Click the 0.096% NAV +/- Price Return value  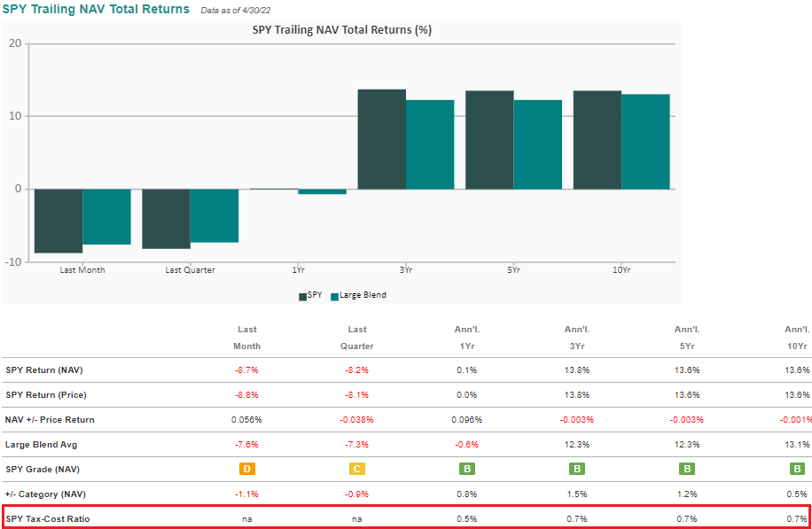tap(467, 420)
